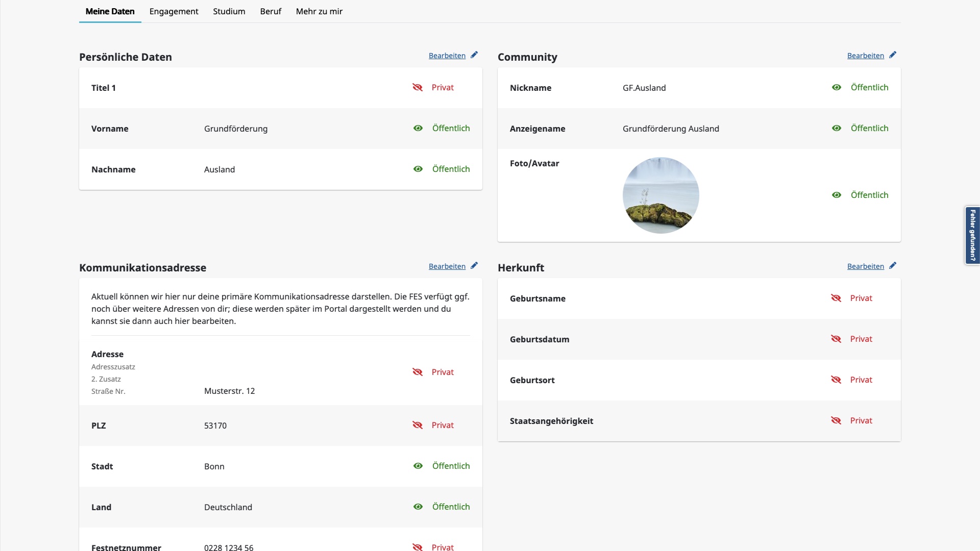
Task: Click eye icon in Anzeigename row
Action: (x=837, y=128)
